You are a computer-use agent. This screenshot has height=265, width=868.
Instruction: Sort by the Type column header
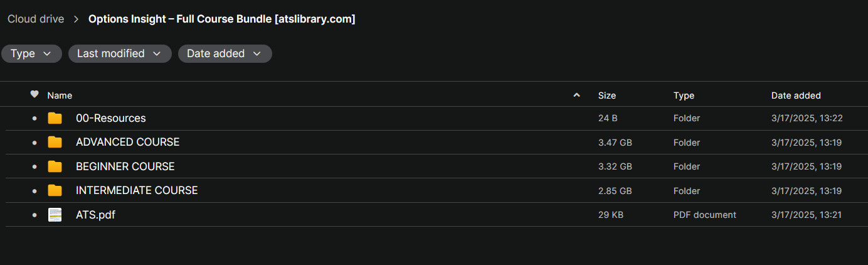[684, 95]
